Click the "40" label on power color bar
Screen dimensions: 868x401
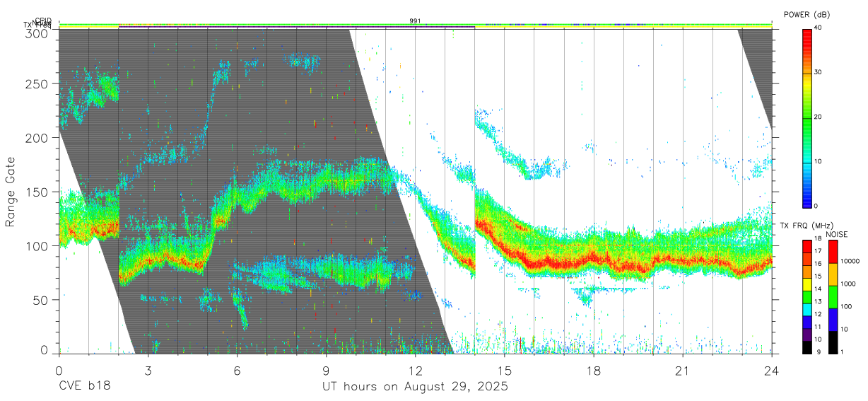pos(819,28)
